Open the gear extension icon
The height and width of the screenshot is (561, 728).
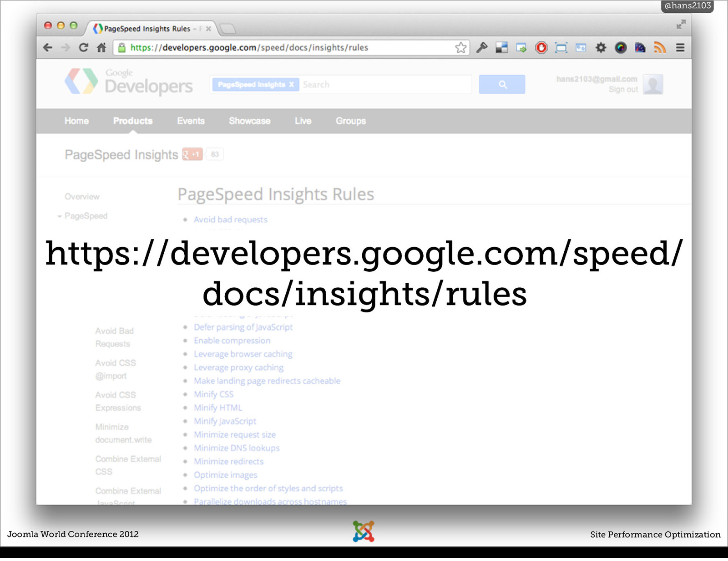tap(601, 47)
